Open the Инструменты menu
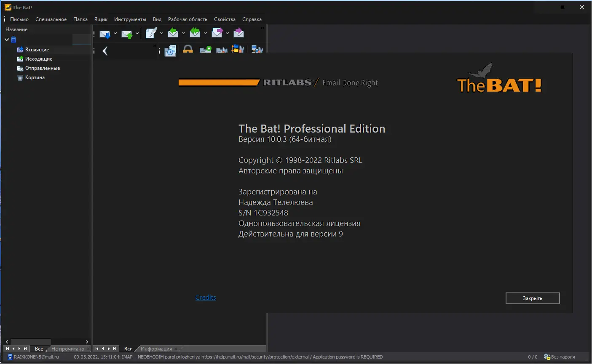The image size is (592, 364). (130, 19)
